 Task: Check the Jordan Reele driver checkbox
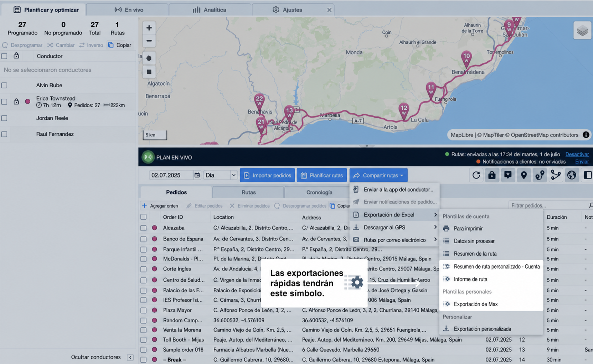click(4, 118)
